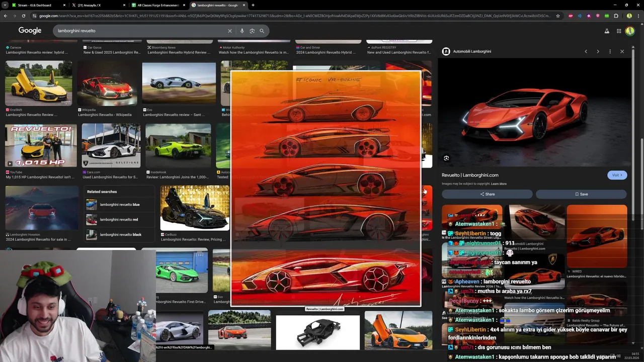Click the Automobili Lamborghini site logo
644x362 pixels.
(446, 51)
